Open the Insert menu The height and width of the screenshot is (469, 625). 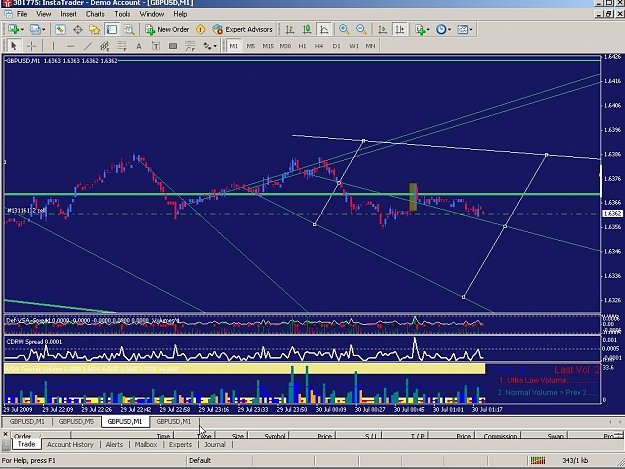coord(69,14)
